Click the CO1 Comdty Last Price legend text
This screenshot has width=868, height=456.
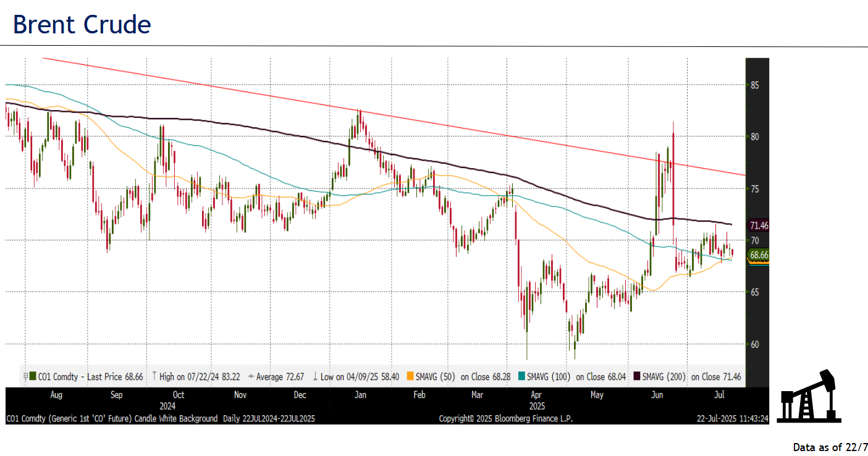point(90,376)
